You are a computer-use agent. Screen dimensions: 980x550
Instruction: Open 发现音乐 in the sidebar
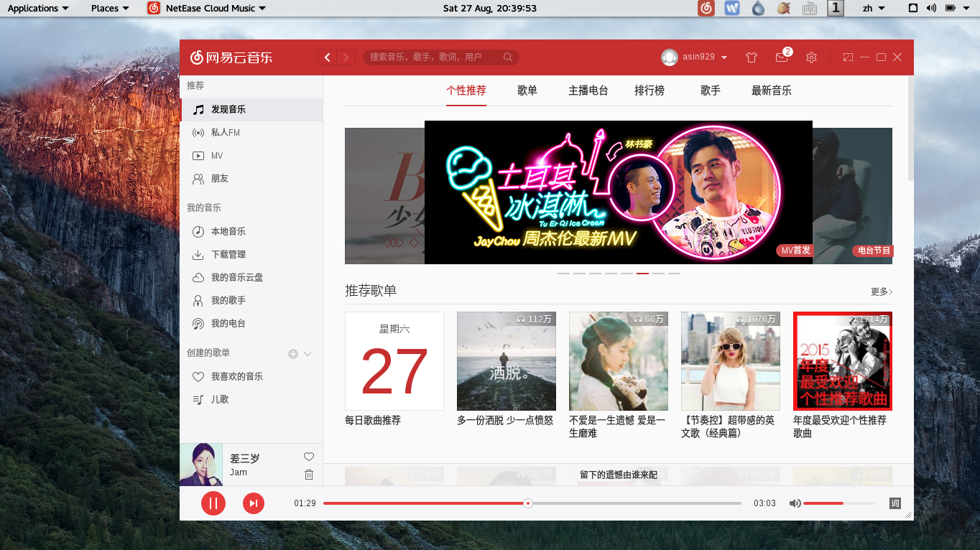pyautogui.click(x=251, y=110)
